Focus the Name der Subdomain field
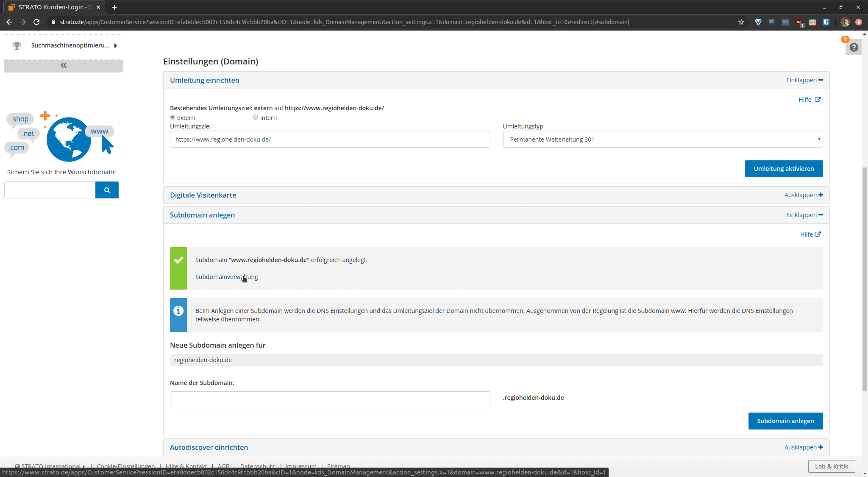This screenshot has width=868, height=477. tap(330, 400)
